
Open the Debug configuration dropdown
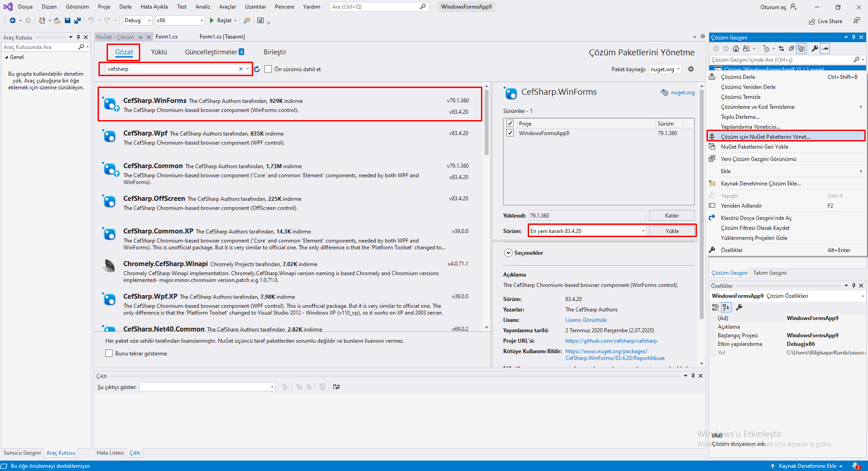pos(138,20)
